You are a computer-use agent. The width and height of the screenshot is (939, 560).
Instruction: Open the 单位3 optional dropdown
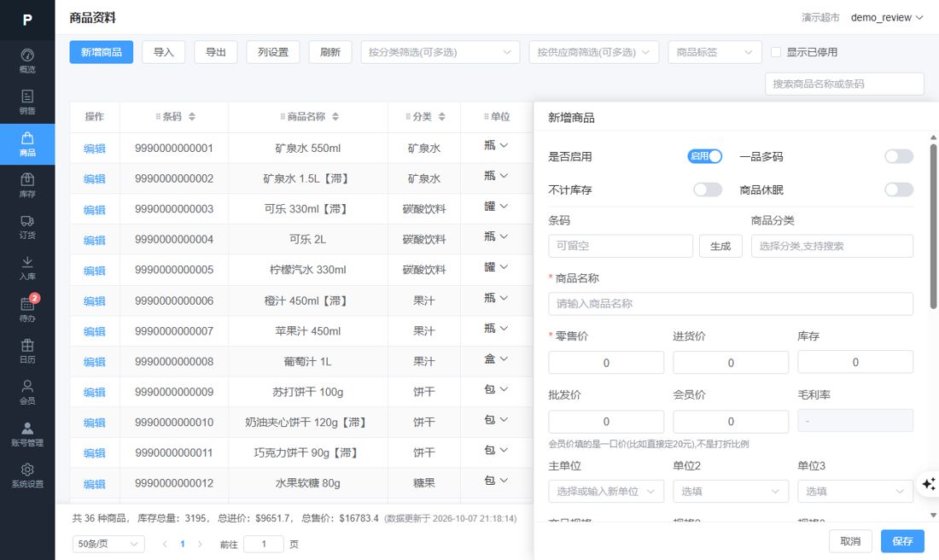click(855, 491)
